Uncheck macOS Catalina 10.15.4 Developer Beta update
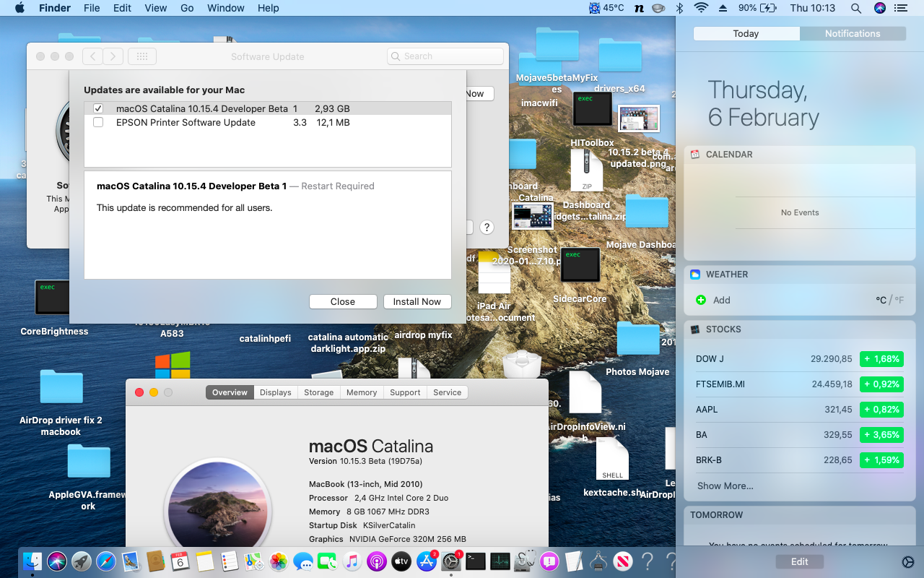Screen dimensions: 924x578 tap(98, 108)
